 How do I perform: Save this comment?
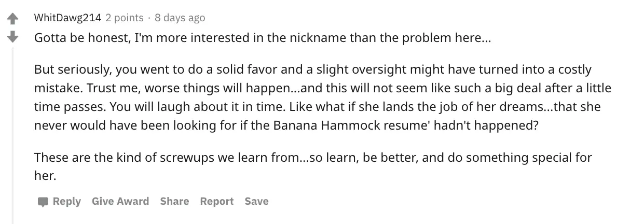(256, 201)
